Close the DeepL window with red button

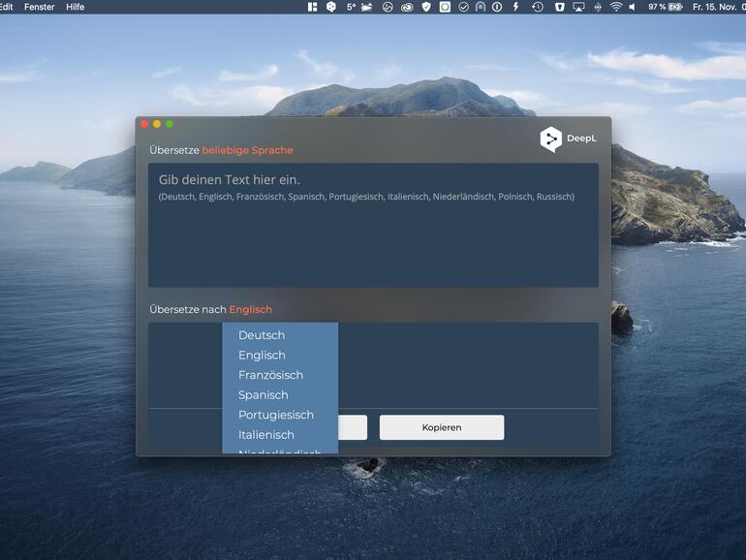click(144, 124)
